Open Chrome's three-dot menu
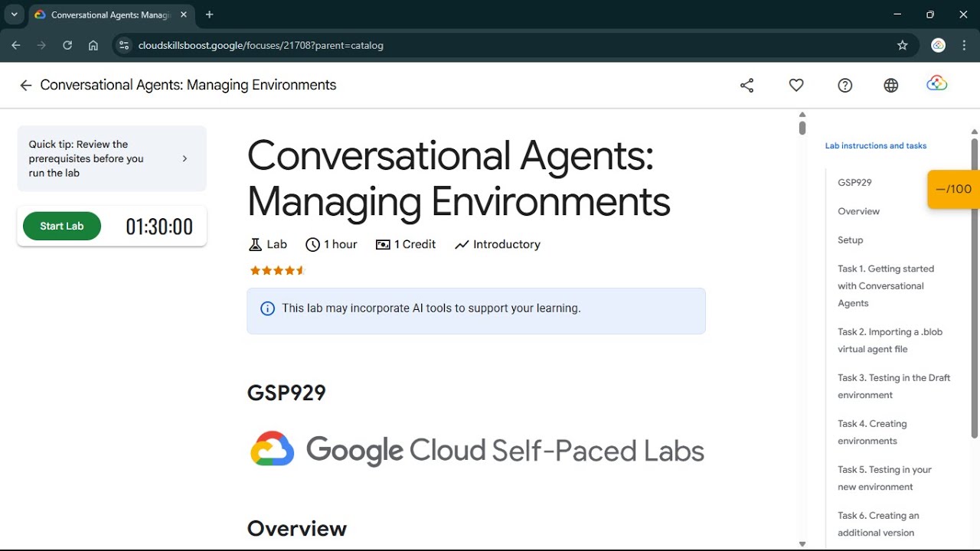This screenshot has width=980, height=551. click(x=964, y=45)
